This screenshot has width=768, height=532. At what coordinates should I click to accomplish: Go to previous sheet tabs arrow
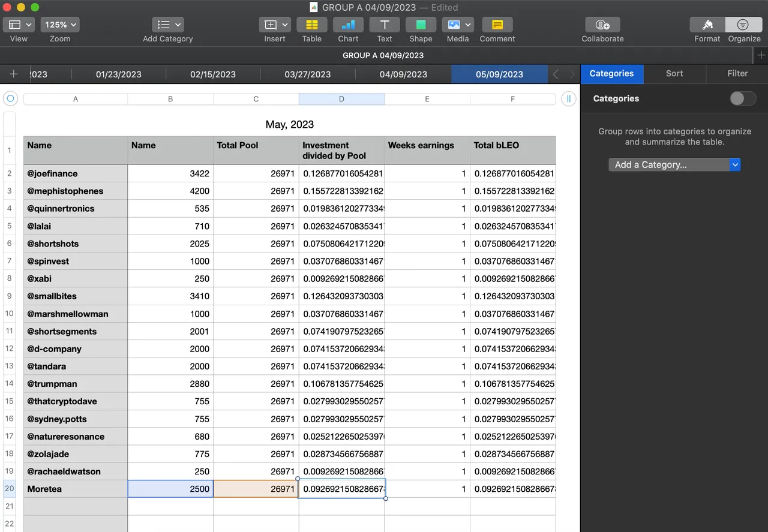pos(556,74)
